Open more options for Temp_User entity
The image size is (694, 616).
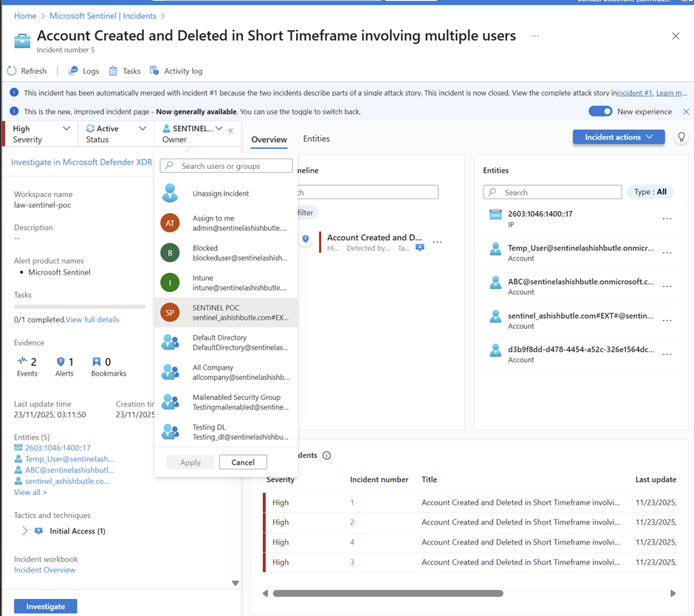pyautogui.click(x=667, y=253)
